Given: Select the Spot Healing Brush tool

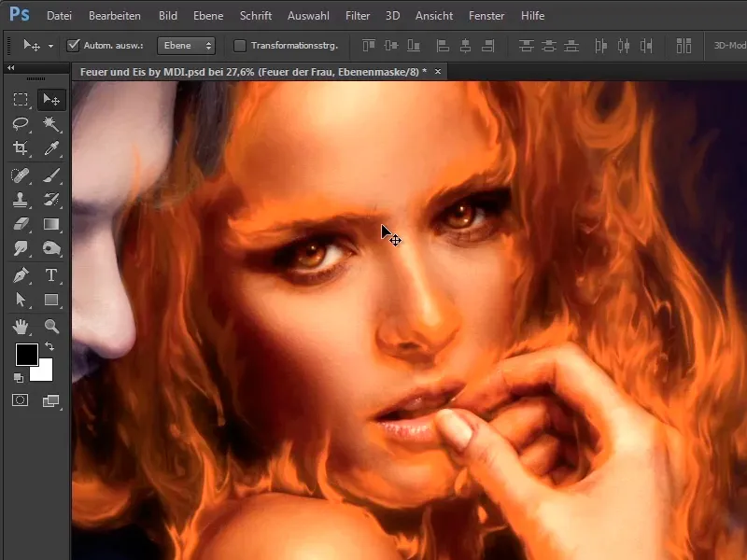Looking at the screenshot, I should [x=20, y=175].
